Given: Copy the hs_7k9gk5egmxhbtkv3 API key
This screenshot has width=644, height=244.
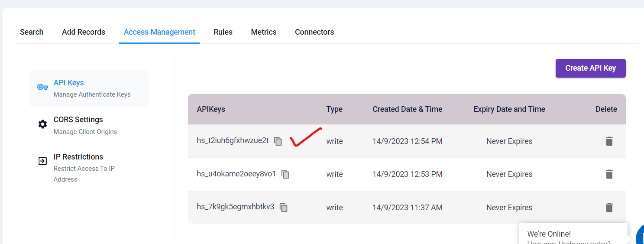Looking at the screenshot, I should (x=284, y=208).
